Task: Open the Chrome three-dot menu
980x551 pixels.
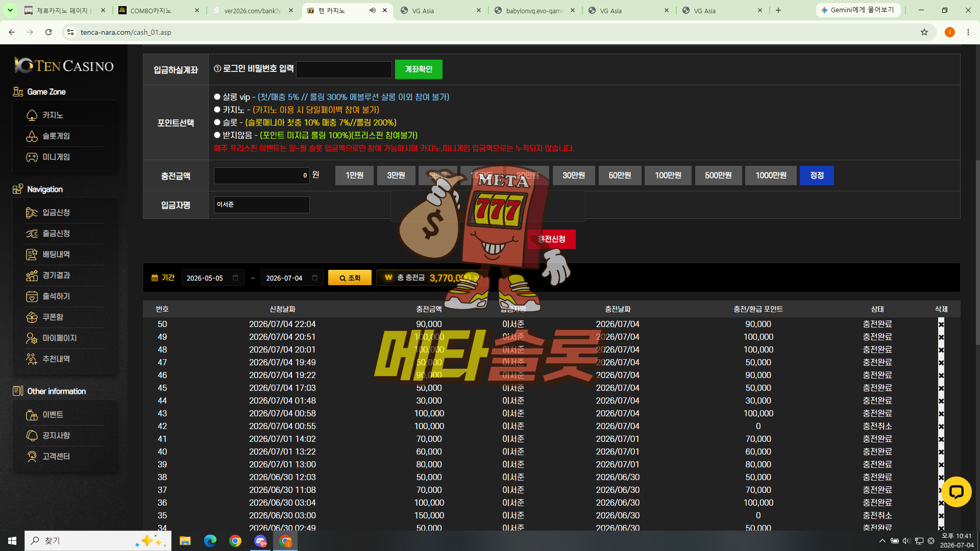Action: click(x=968, y=32)
